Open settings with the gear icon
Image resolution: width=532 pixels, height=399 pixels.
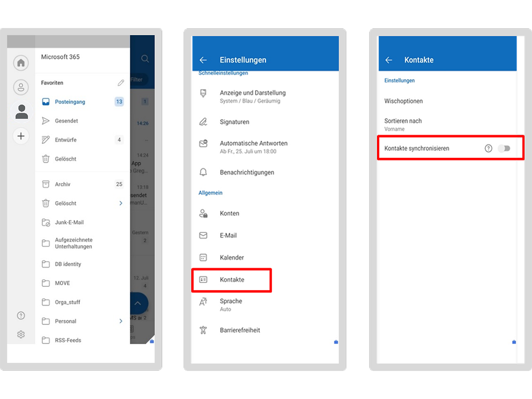pos(21,335)
